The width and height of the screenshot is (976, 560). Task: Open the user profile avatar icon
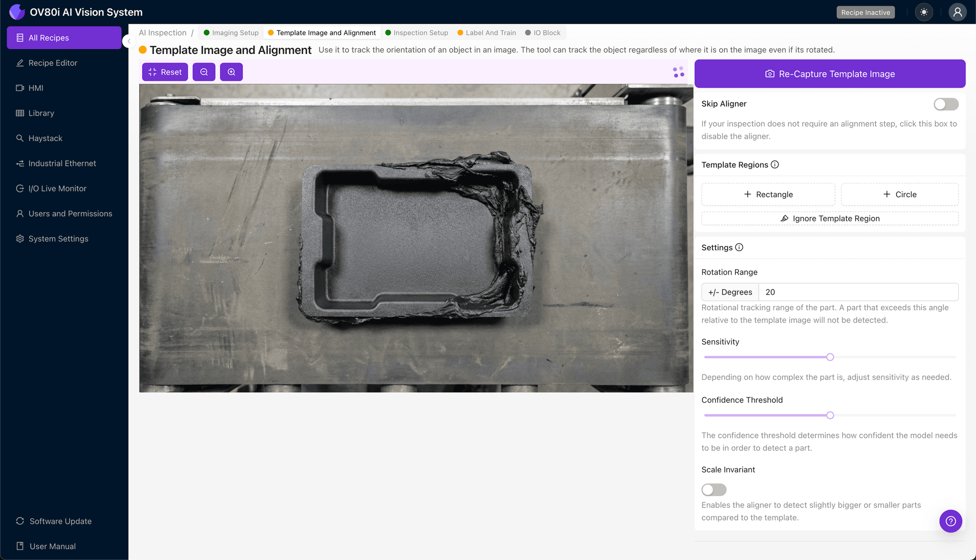pyautogui.click(x=957, y=12)
